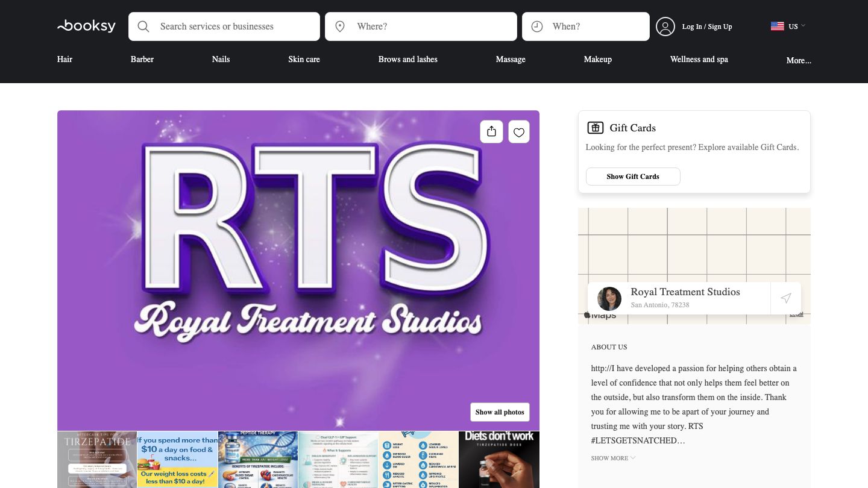The image size is (868, 488).
Task: Click the clock icon in When field
Action: (x=536, y=27)
